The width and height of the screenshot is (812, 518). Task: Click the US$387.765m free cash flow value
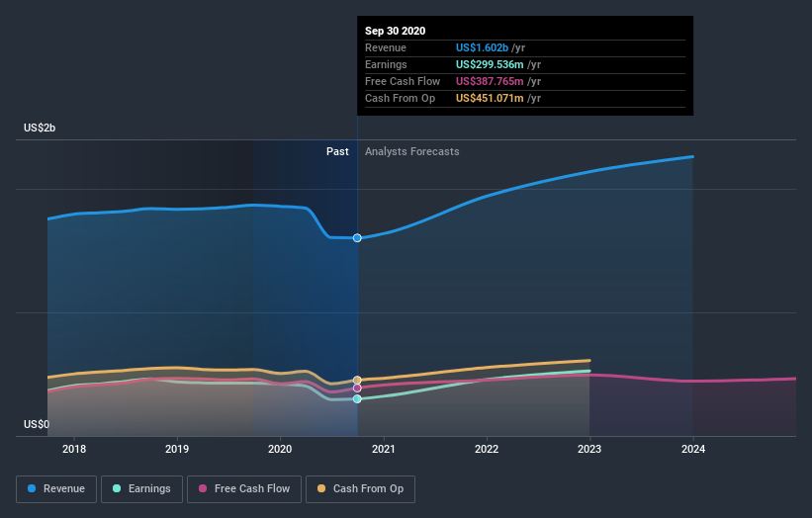click(490, 81)
